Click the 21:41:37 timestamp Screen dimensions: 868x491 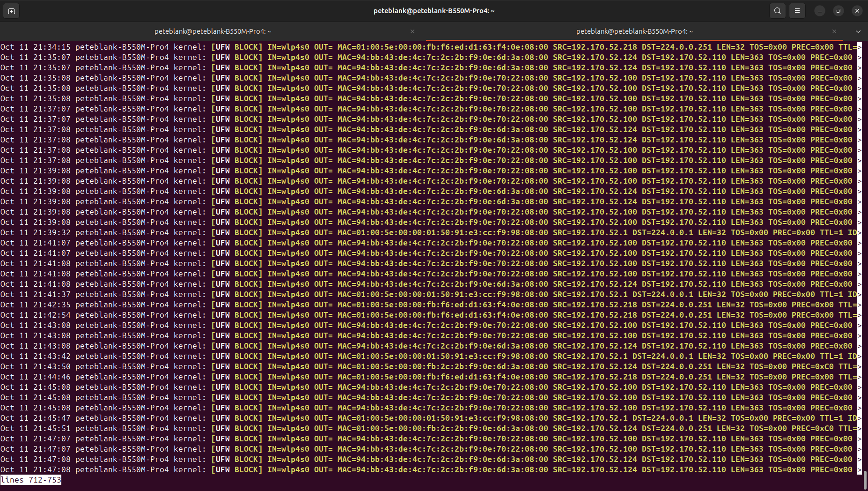(52, 294)
